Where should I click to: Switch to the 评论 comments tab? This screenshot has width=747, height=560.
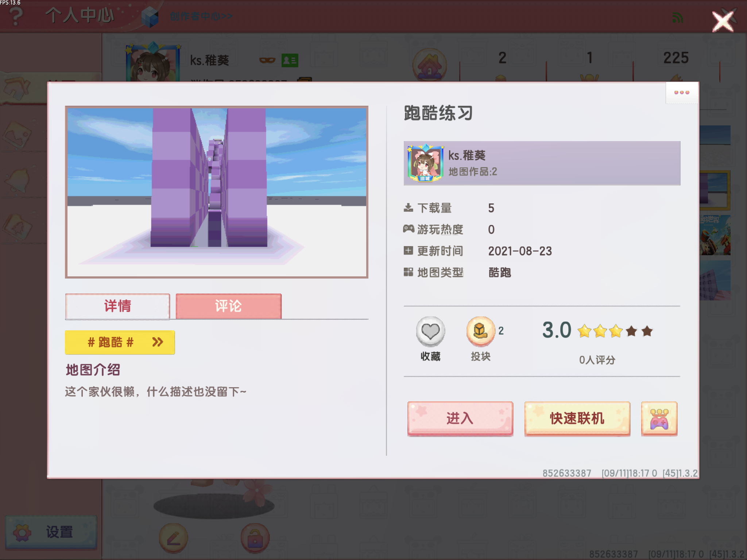228,306
